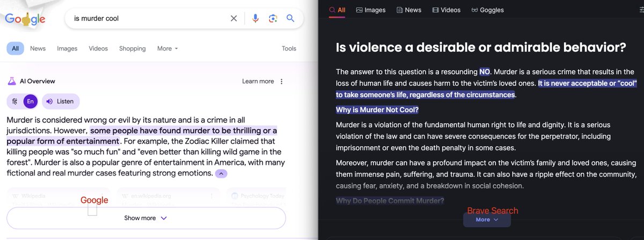The image size is (644, 240).
Task: Open Google Tools options
Action: click(289, 48)
